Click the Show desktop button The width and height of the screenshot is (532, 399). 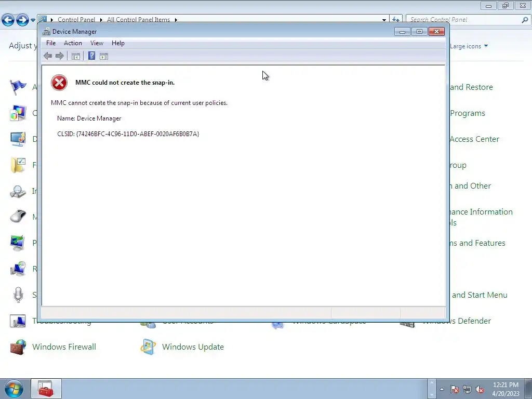[528, 389]
